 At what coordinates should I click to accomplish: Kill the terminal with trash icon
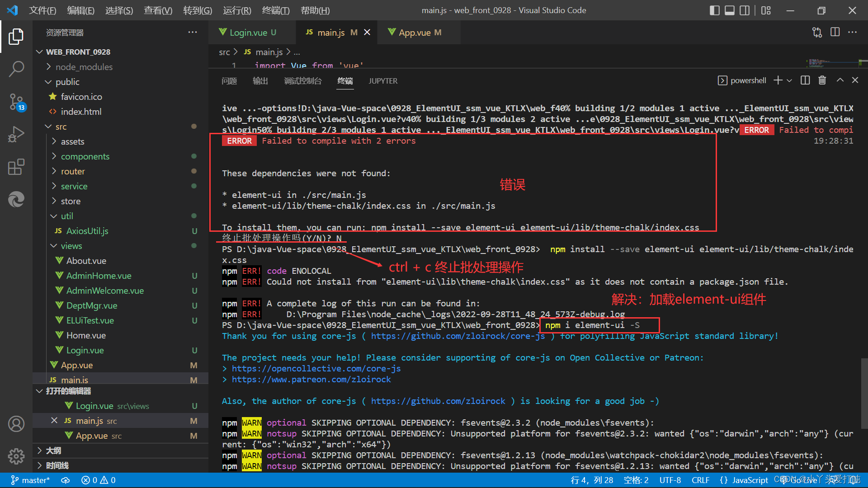click(x=822, y=80)
